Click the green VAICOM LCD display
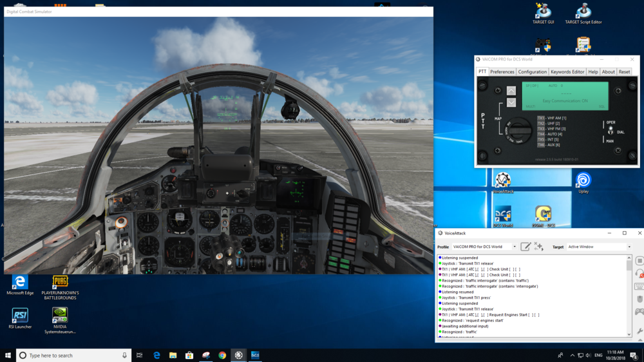This screenshot has height=362, width=644. pos(565,96)
